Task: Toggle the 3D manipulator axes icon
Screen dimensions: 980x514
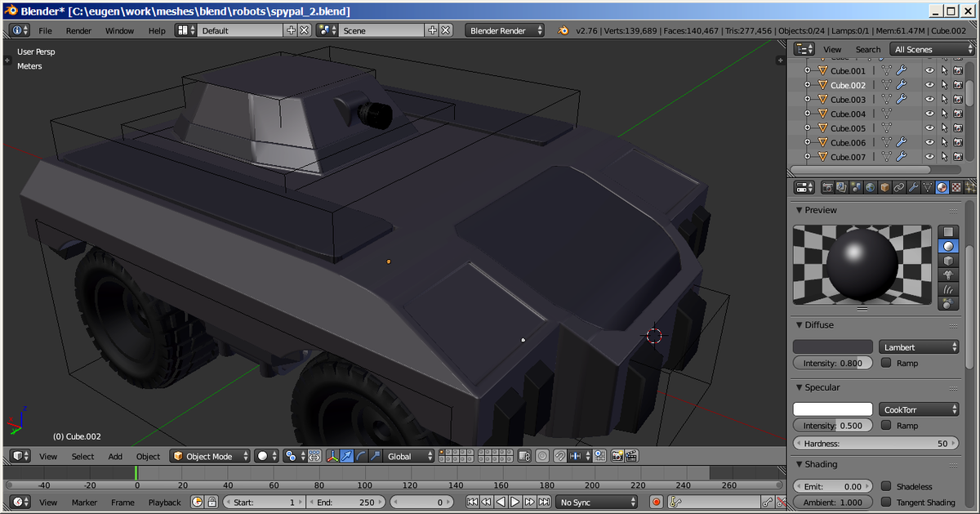Action: click(x=332, y=456)
